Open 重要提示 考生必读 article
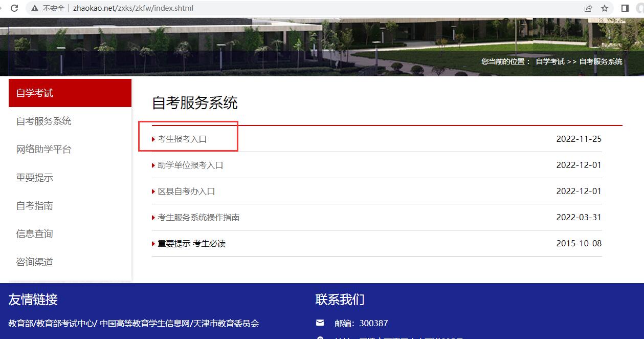 [x=191, y=244]
